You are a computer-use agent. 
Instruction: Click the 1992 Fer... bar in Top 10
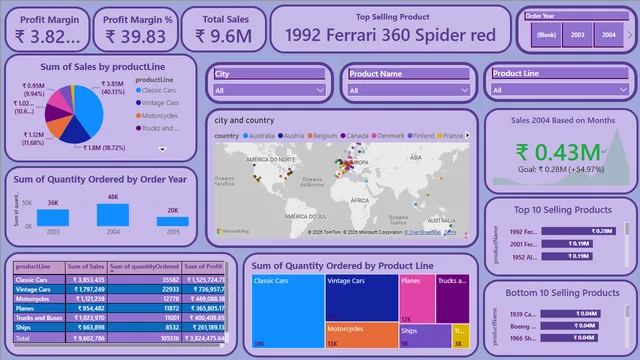578,231
